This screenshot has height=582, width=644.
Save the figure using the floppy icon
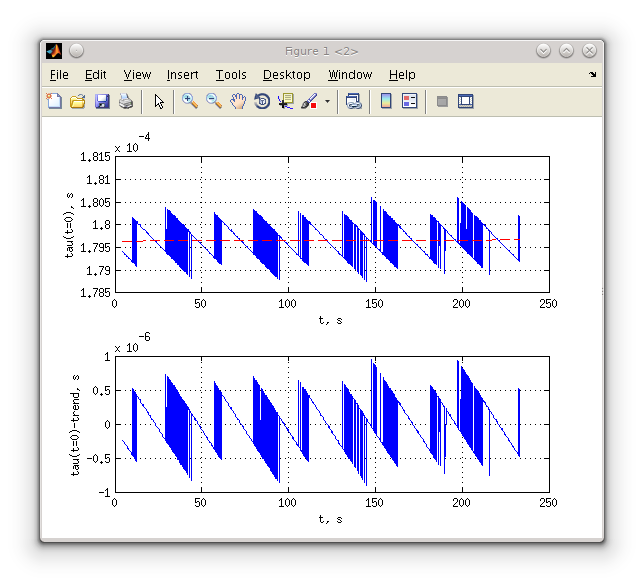(102, 101)
